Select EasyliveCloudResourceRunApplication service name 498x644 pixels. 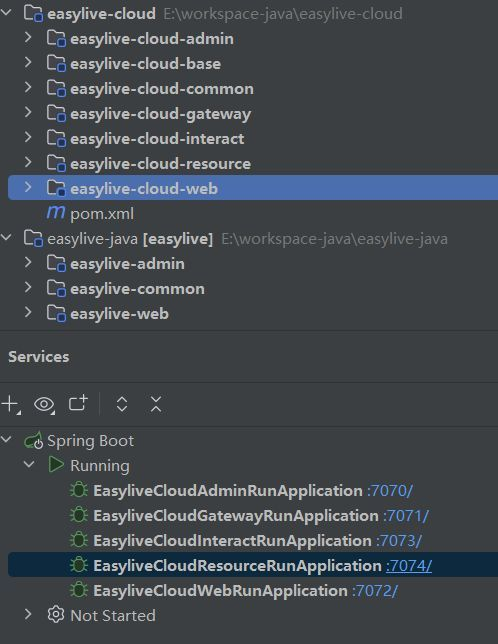[x=237, y=566]
